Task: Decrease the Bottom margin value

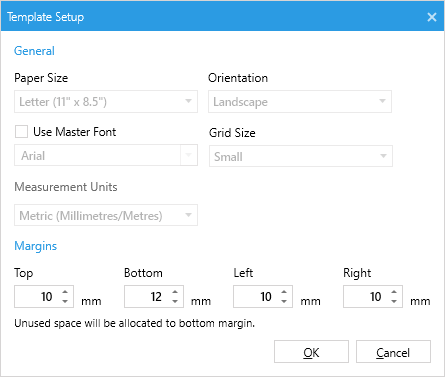Action: (175, 301)
